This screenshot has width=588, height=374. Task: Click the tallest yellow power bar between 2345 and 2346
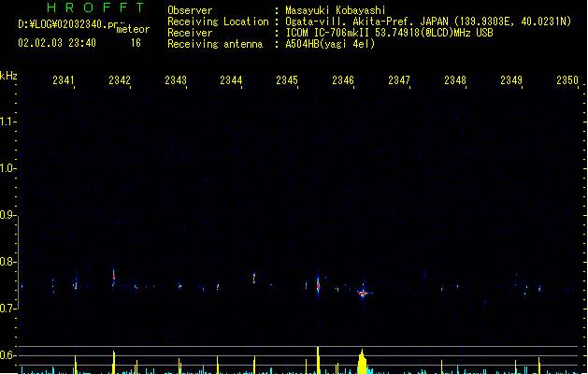(x=318, y=360)
